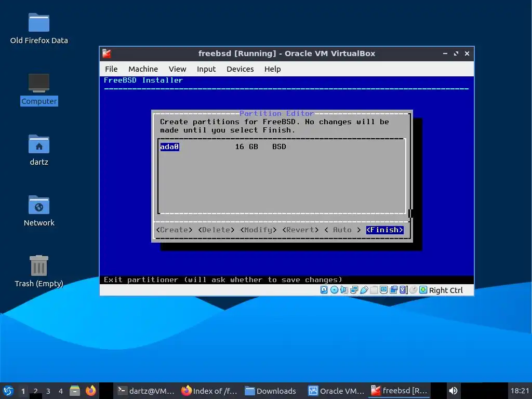Viewport: 532px width, 399px height.
Task: Click the VirtualBox window title icon
Action: point(107,54)
